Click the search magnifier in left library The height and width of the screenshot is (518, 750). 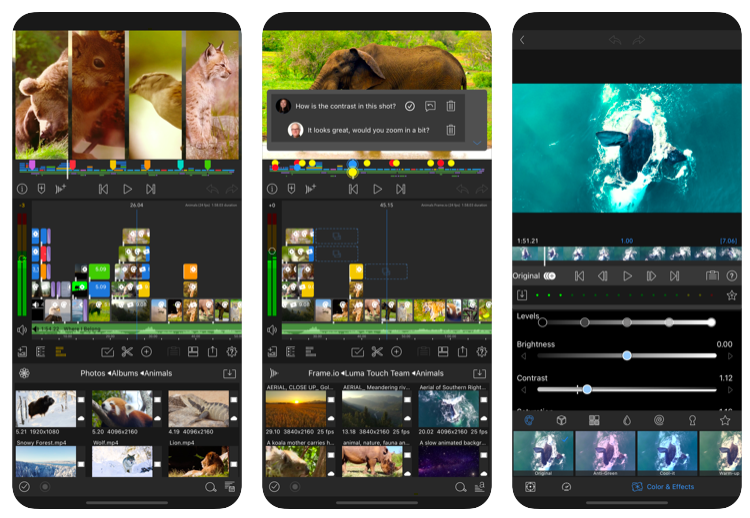(x=211, y=487)
